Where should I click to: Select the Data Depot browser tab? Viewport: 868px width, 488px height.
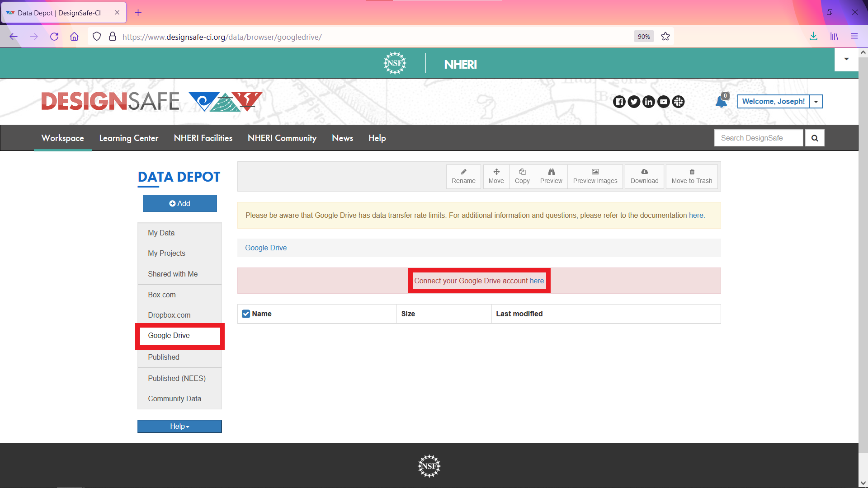click(x=64, y=13)
